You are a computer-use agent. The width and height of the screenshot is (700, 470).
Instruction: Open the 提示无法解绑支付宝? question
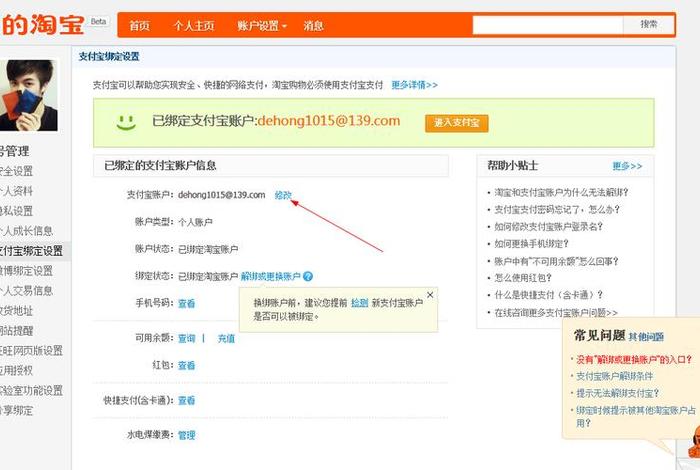click(x=617, y=393)
